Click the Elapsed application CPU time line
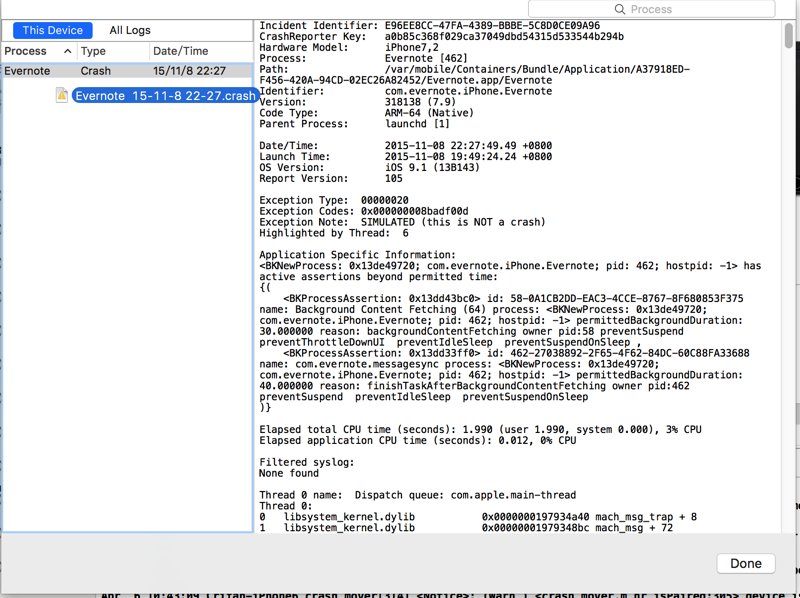Image resolution: width=800 pixels, height=598 pixels. 417,440
